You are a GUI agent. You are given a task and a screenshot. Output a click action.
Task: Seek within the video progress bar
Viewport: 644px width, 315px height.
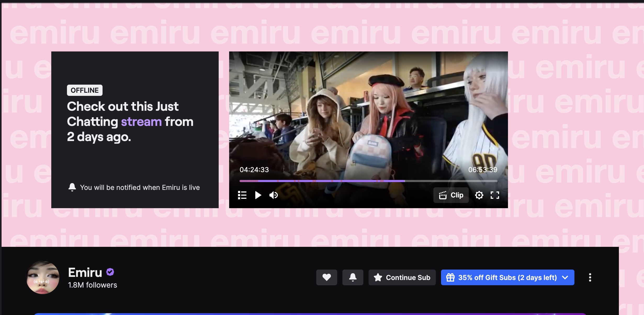click(x=368, y=181)
